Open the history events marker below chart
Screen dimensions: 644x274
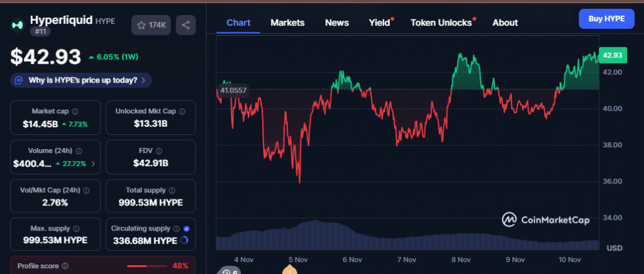[229, 271]
